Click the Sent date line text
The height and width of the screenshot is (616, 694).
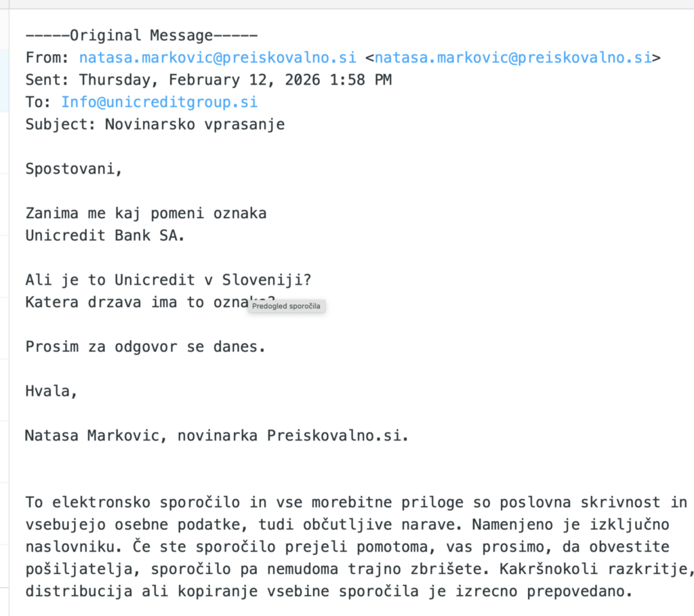pyautogui.click(x=209, y=80)
